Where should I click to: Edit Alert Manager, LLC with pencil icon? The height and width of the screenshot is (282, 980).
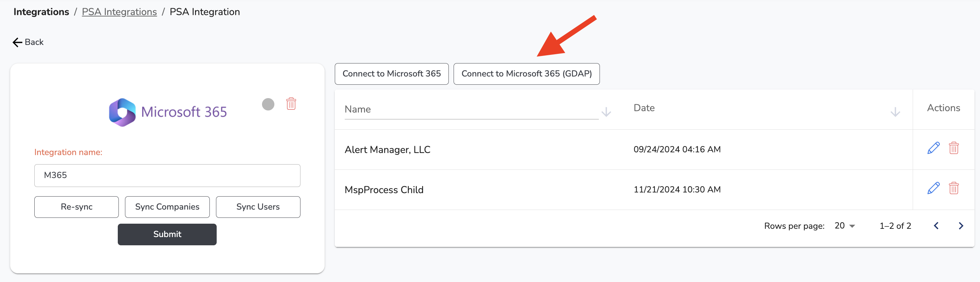click(933, 148)
